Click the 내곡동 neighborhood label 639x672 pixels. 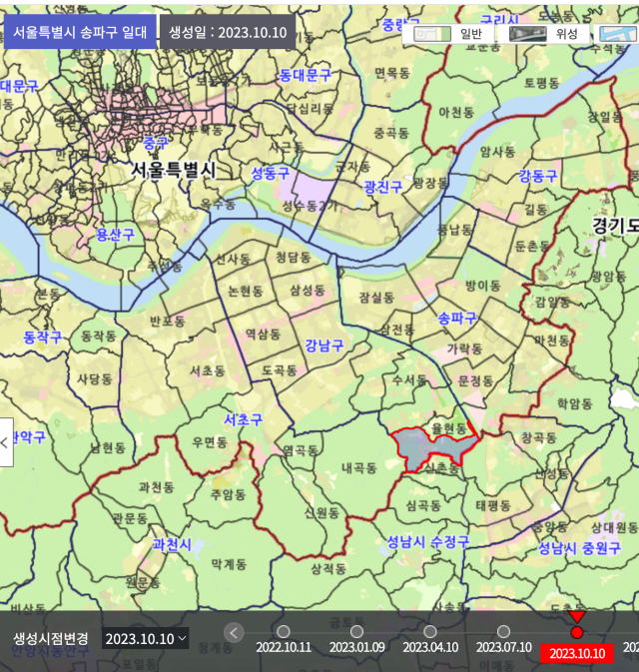tap(359, 467)
